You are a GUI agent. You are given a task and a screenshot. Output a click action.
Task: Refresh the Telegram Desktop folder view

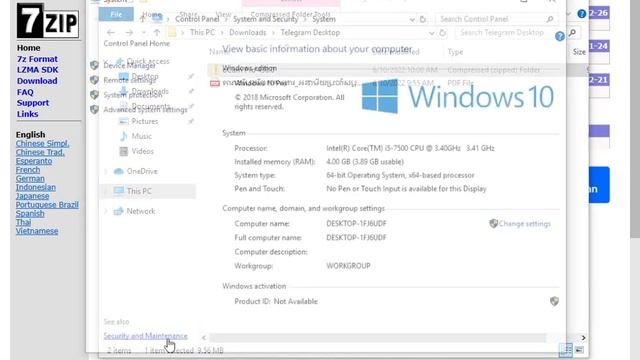(442, 33)
